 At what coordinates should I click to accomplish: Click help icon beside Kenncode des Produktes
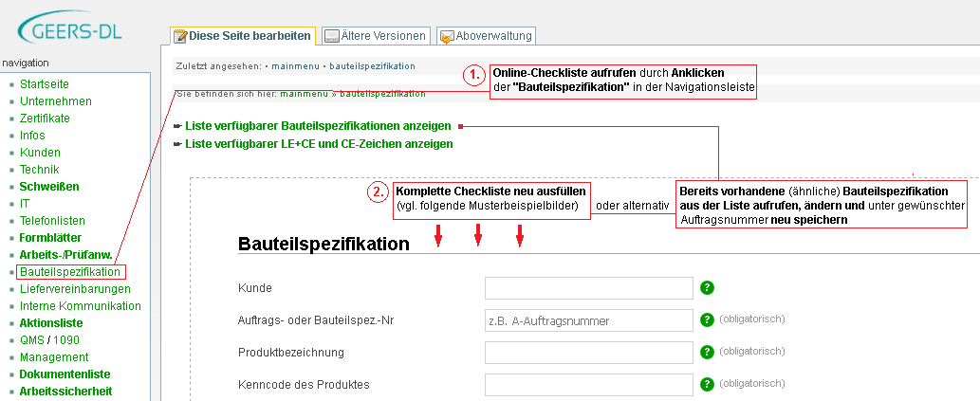(x=707, y=385)
